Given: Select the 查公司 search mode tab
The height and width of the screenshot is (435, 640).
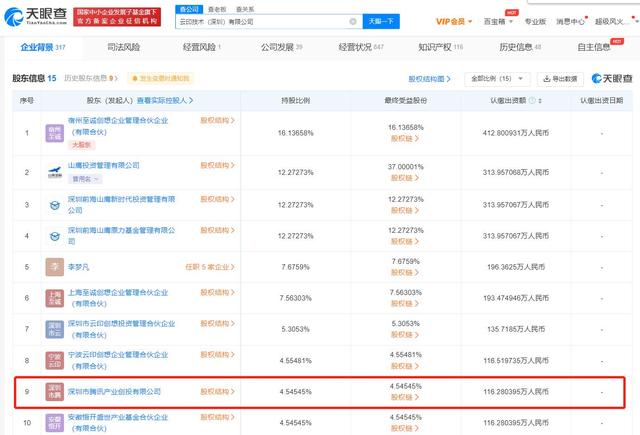Looking at the screenshot, I should pyautogui.click(x=216, y=6).
